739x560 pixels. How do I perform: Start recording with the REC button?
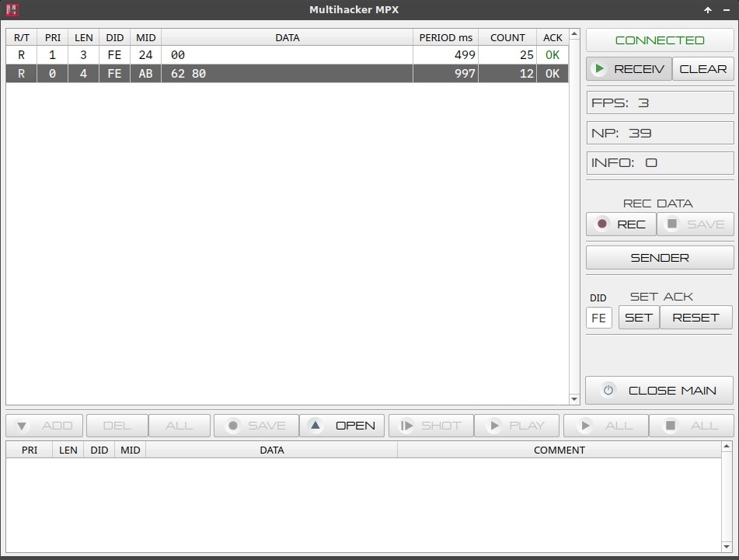621,224
